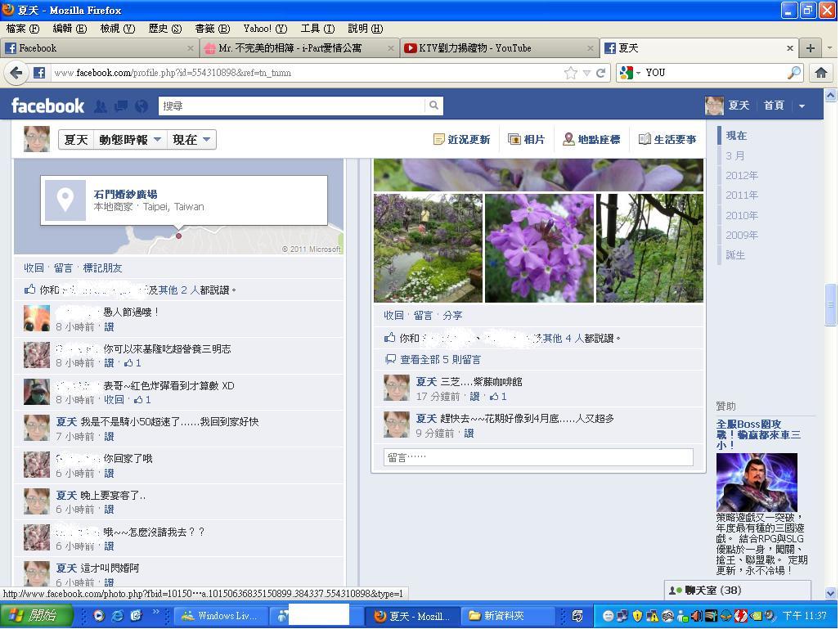The width and height of the screenshot is (840, 629).
Task: Expand the 現在 dropdown button
Action: 191,140
